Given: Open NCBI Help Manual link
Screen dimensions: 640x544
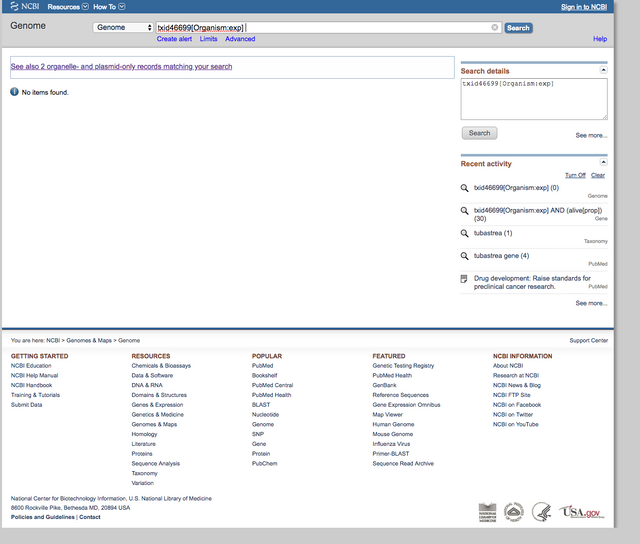Looking at the screenshot, I should (x=34, y=375).
